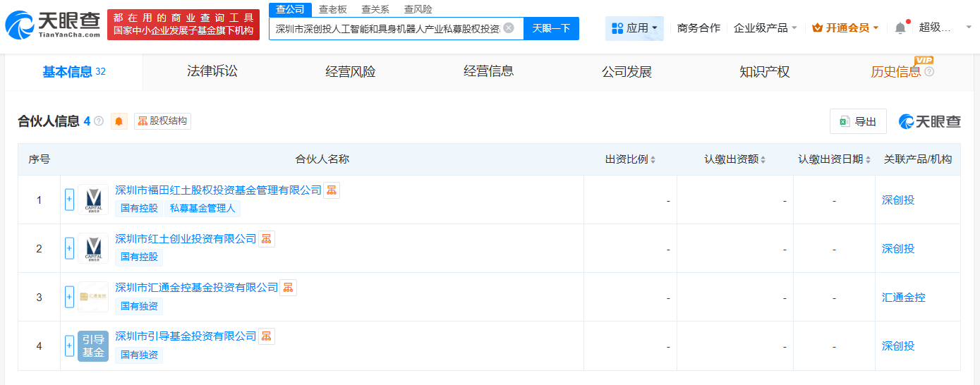Image resolution: width=980 pixels, height=385 pixels.
Task: Click the help icon beside 历史信息
Action: [x=929, y=72]
